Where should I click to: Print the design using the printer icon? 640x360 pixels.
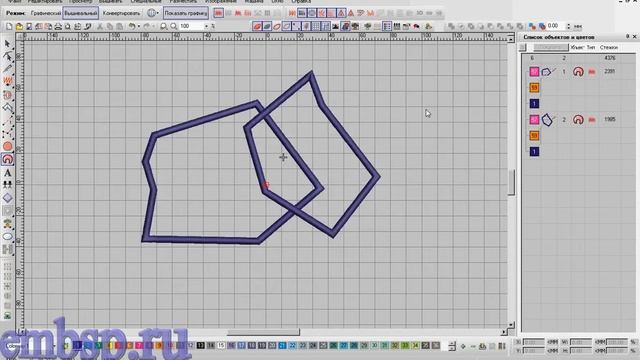coord(58,27)
